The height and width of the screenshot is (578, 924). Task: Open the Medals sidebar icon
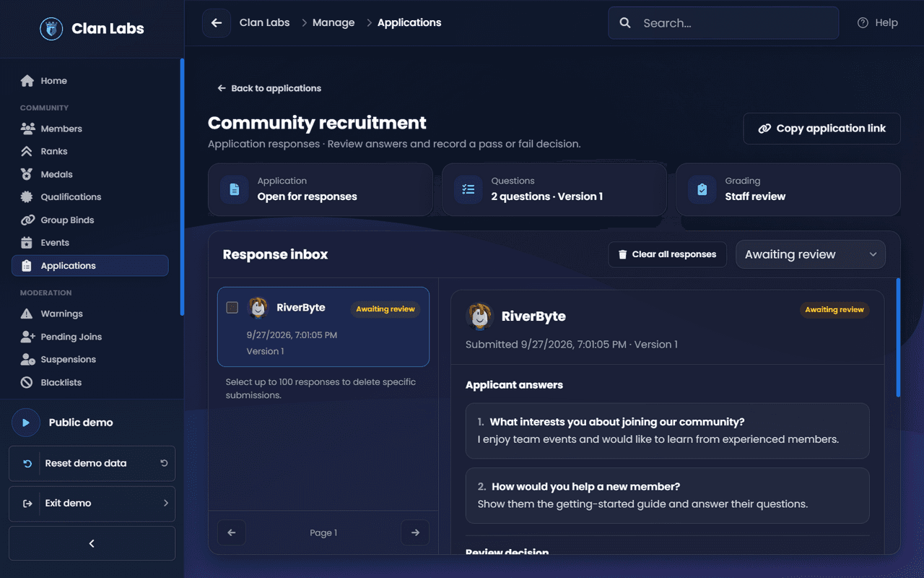pyautogui.click(x=27, y=174)
